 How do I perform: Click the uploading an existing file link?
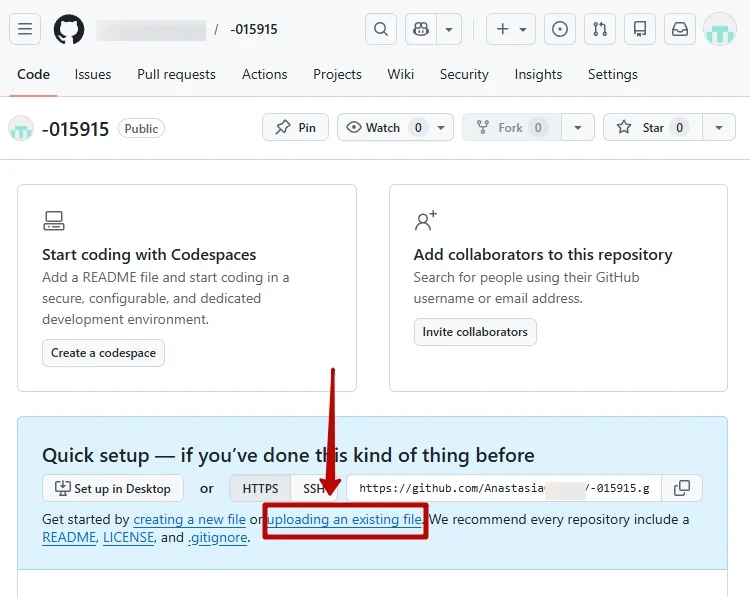(345, 520)
